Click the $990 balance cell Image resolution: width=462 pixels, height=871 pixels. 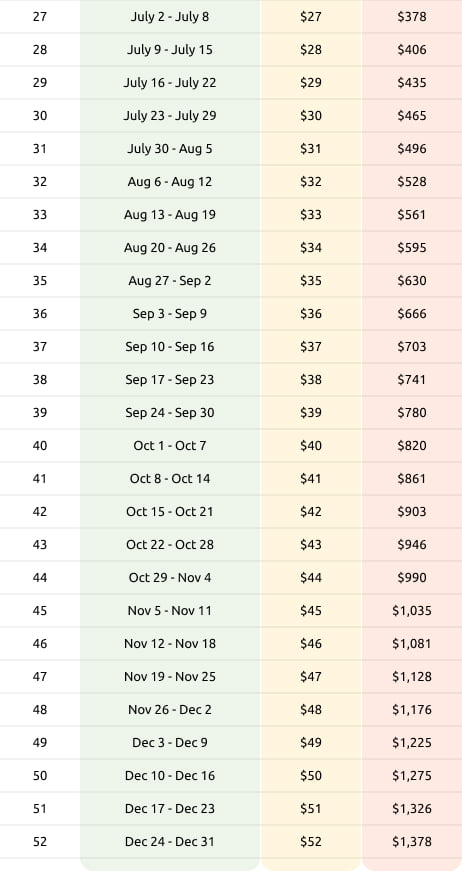click(412, 578)
